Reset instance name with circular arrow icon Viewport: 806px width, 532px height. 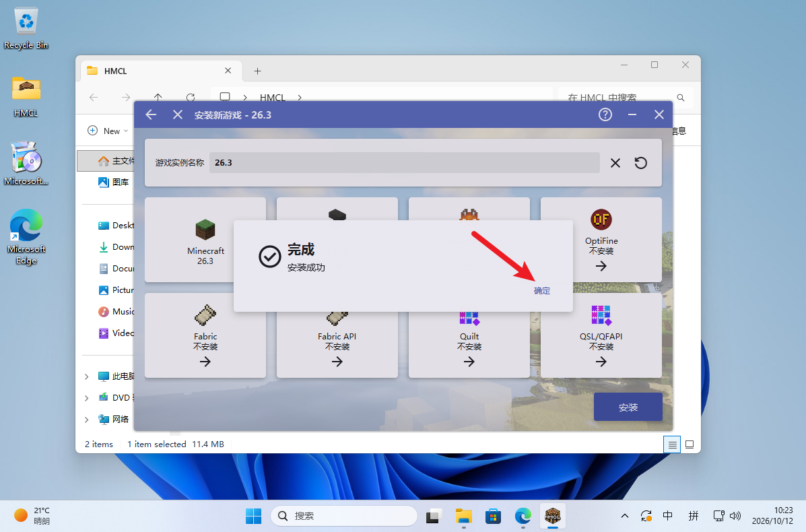[x=640, y=163]
